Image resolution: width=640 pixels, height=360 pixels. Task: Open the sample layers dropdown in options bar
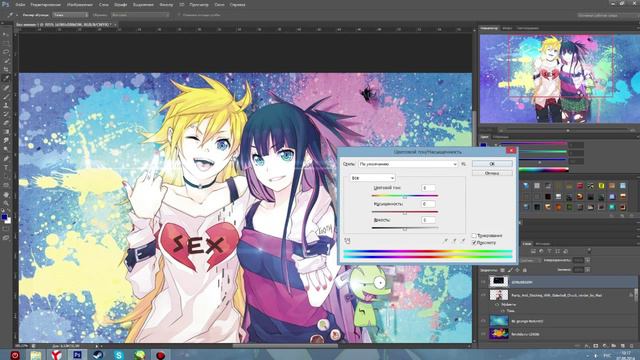(x=140, y=15)
